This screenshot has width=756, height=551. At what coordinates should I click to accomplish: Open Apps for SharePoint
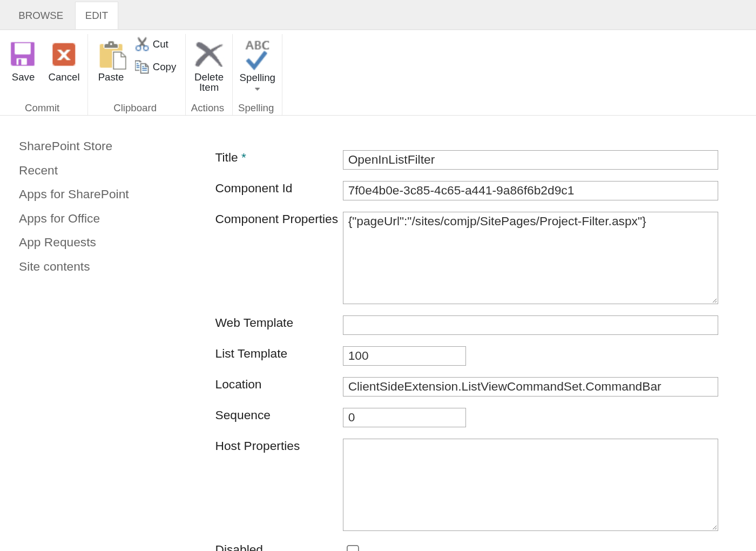[x=74, y=194]
